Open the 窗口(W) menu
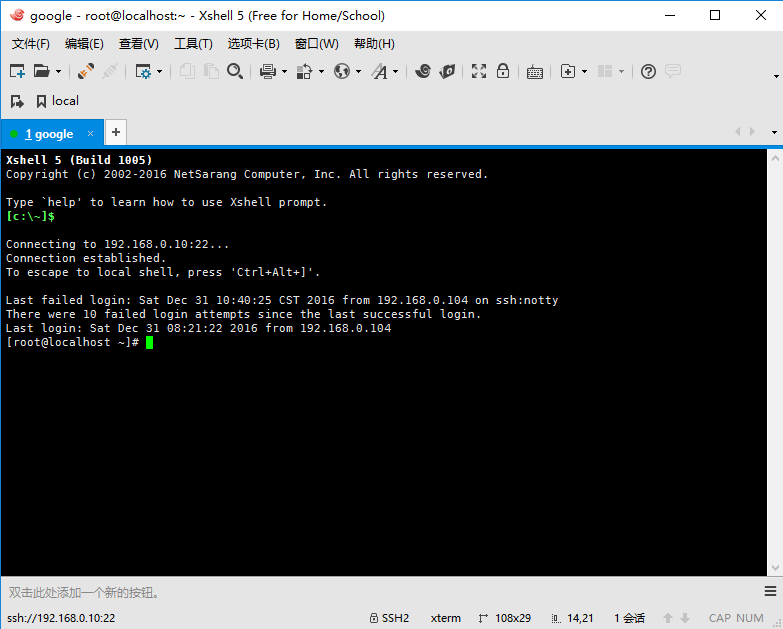 point(317,44)
